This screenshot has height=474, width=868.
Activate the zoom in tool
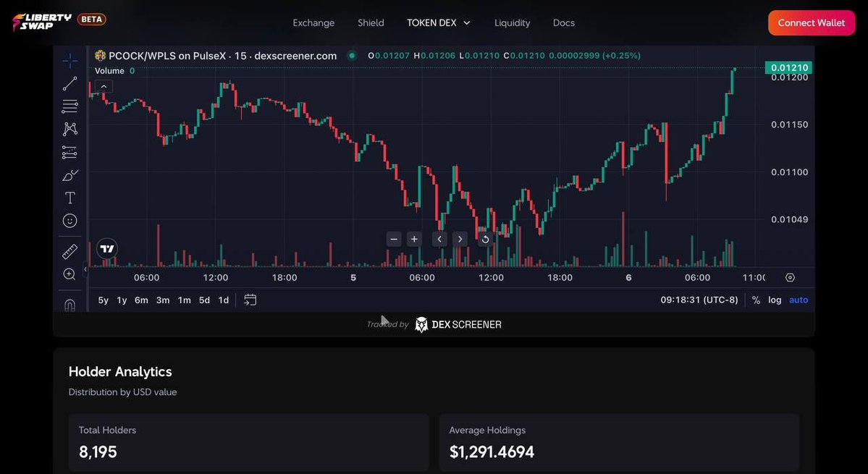coord(69,274)
